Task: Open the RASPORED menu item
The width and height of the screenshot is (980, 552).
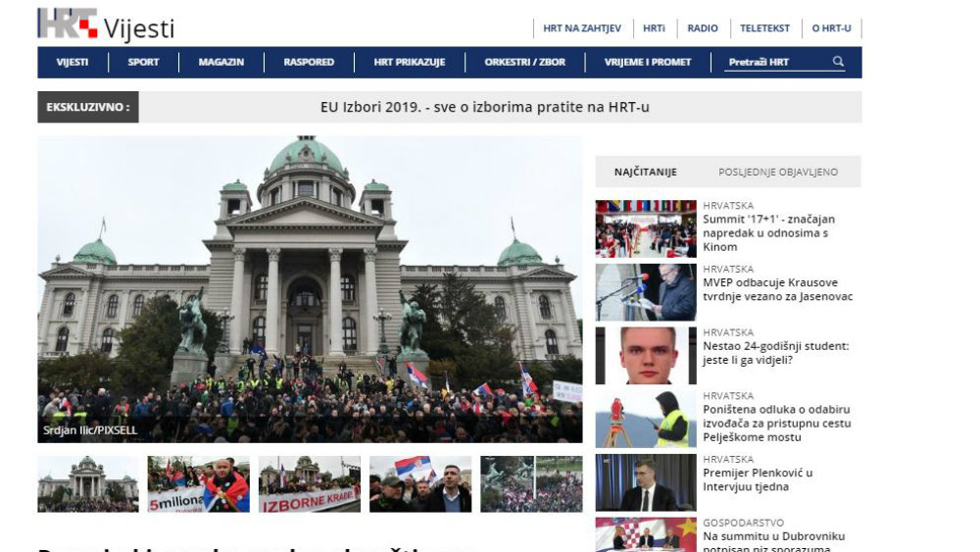Action: click(309, 62)
